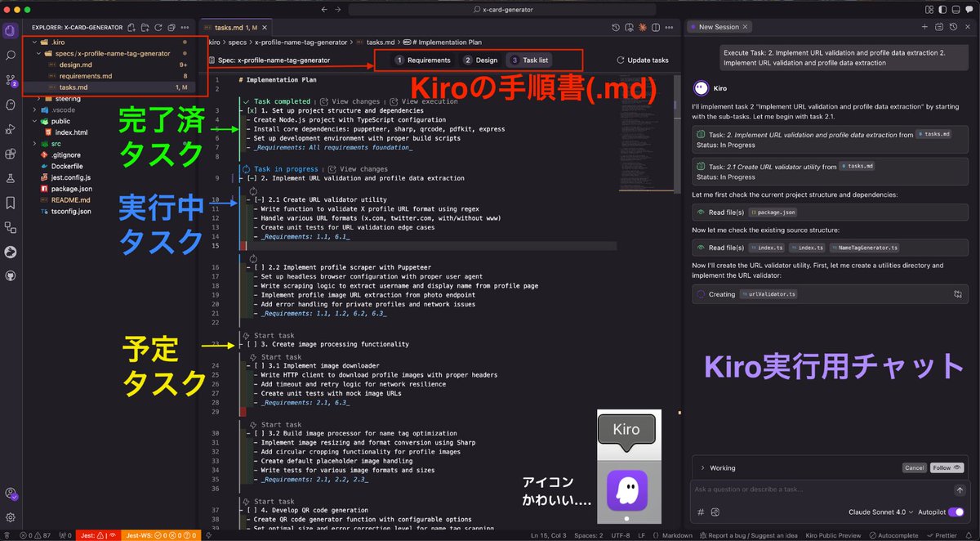Viewport: 980px width, 541px height.
Task: Collapse all folders in Explorer
Action: point(171,27)
